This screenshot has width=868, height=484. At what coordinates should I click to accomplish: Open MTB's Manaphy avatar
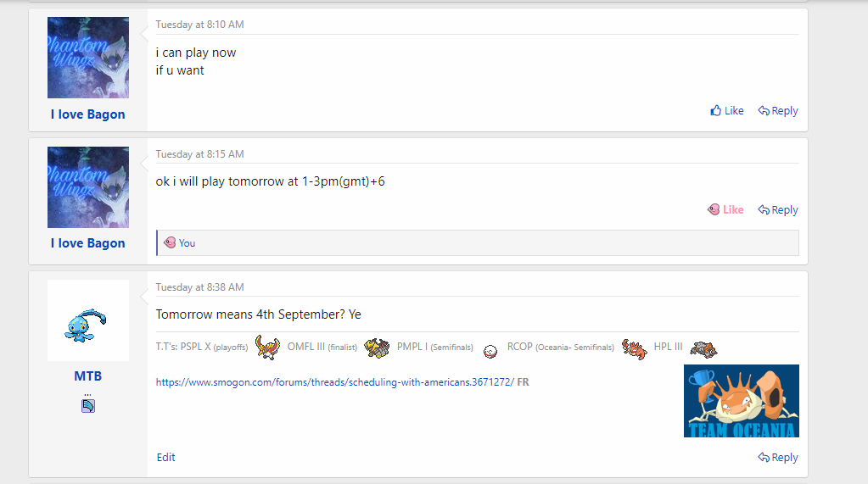coord(88,320)
